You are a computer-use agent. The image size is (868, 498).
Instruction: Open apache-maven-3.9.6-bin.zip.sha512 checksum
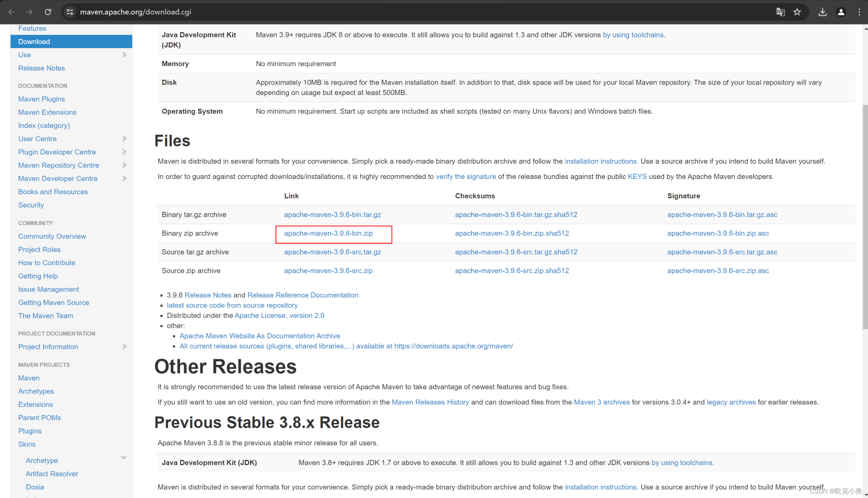coord(512,234)
